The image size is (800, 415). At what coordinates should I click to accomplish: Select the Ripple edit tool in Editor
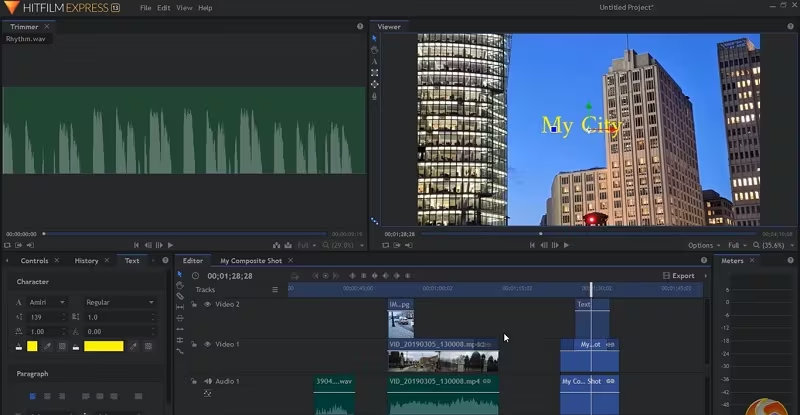coord(180,329)
